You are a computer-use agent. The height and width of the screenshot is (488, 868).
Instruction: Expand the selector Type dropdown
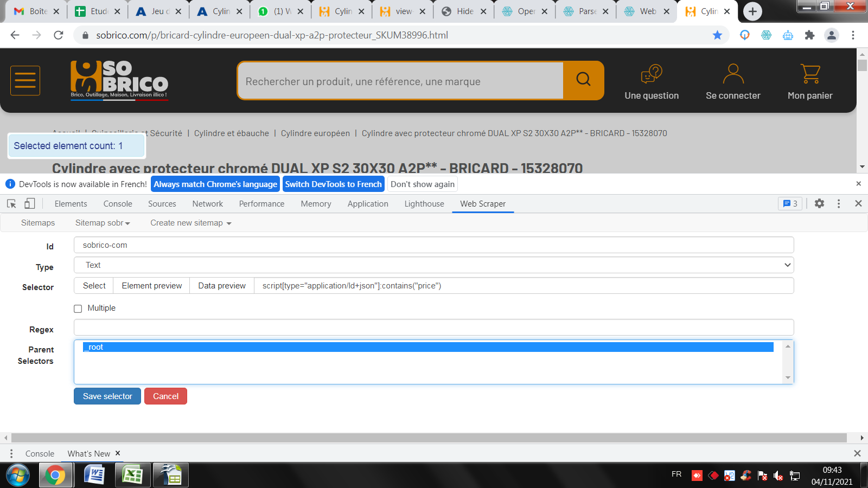point(433,265)
